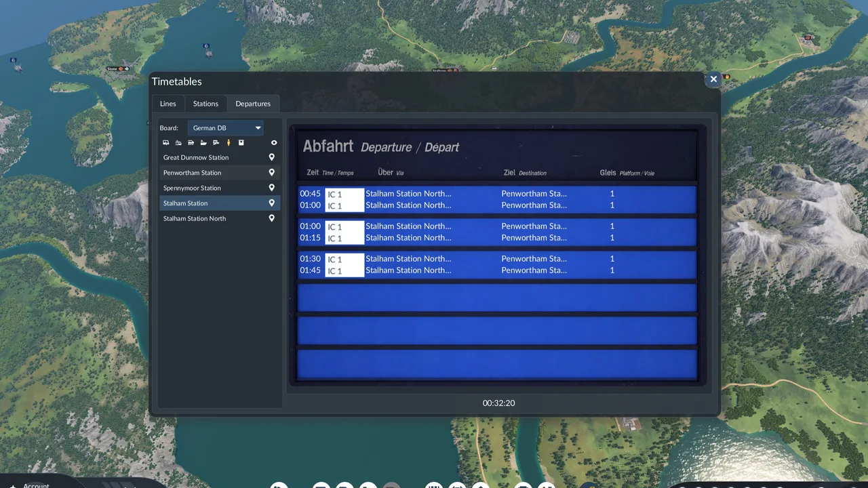Open the Board style dropdown
The height and width of the screenshot is (488, 868).
point(226,127)
